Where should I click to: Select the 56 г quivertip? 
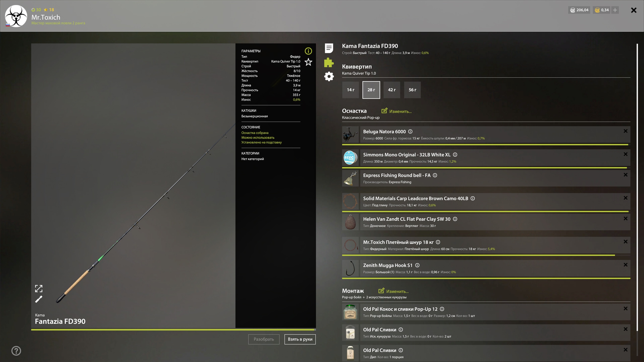coord(412,90)
